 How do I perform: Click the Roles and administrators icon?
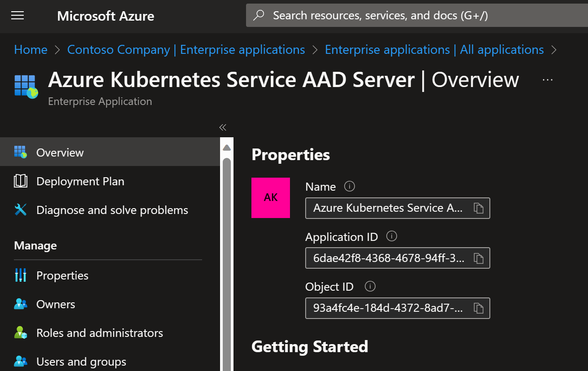(x=21, y=333)
